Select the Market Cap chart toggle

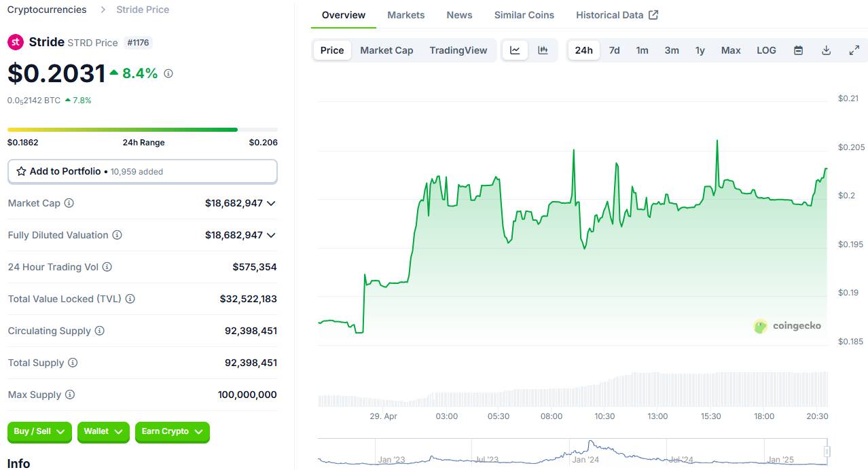click(x=386, y=50)
